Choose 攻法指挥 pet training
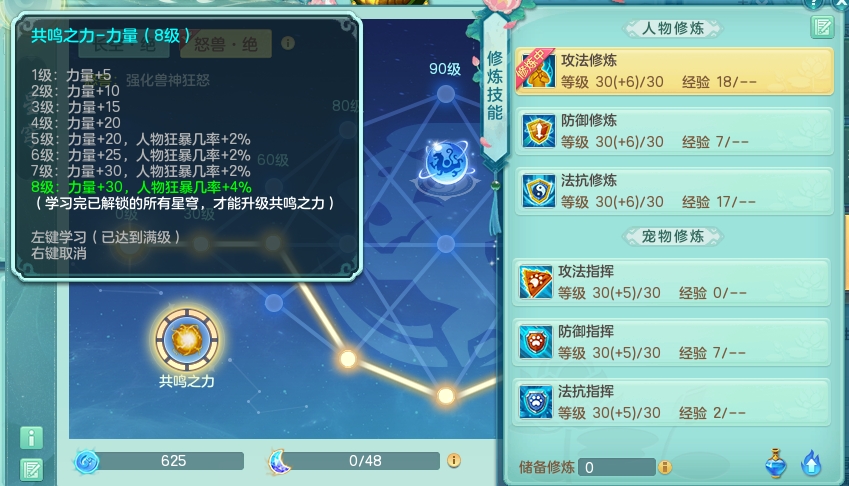 coord(671,283)
